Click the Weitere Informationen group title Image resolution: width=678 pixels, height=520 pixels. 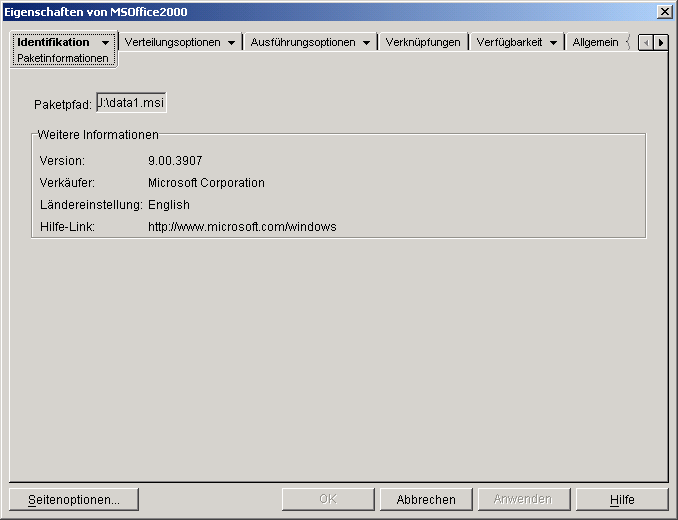98,135
